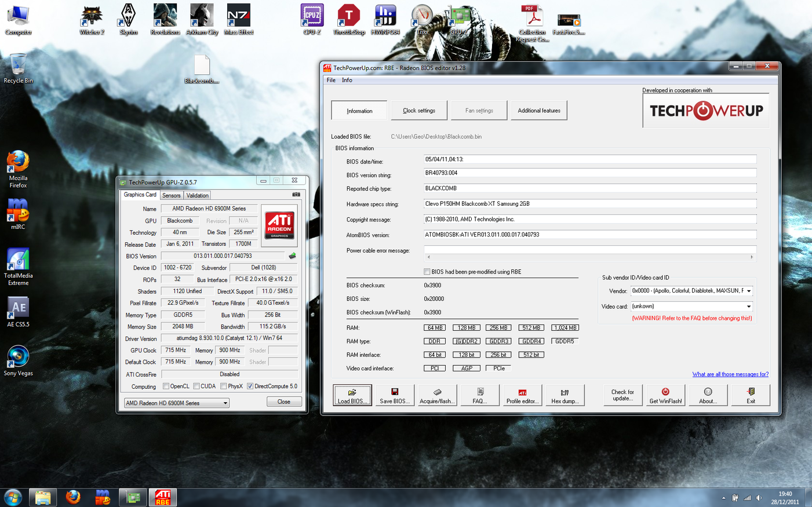This screenshot has width=812, height=507.
Task: Launch the Profile editor in RBE
Action: (x=522, y=395)
